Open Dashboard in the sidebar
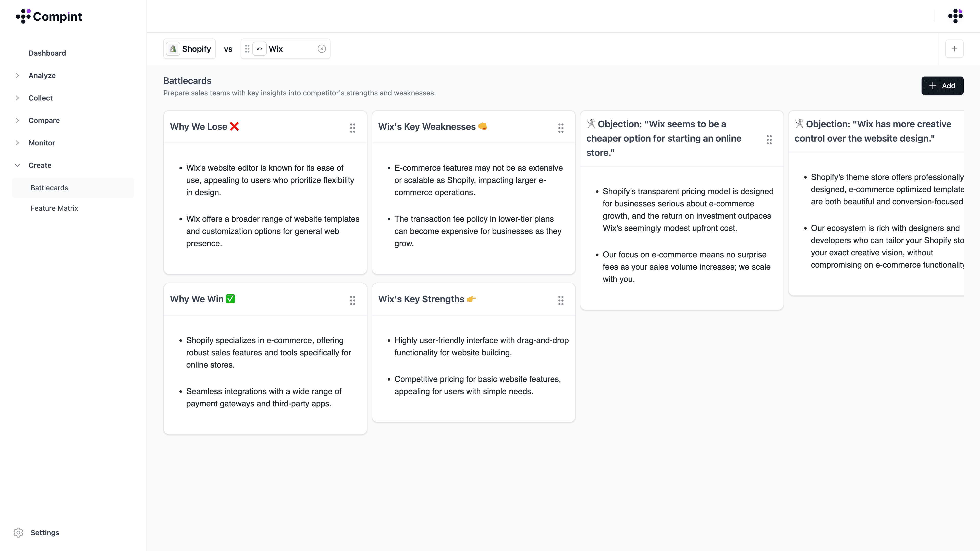 pyautogui.click(x=47, y=53)
